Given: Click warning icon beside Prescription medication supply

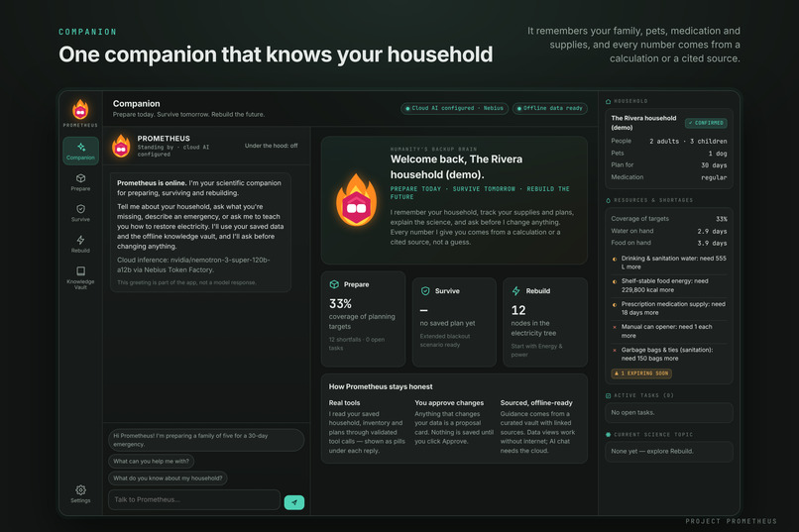Looking at the screenshot, I should (x=615, y=304).
